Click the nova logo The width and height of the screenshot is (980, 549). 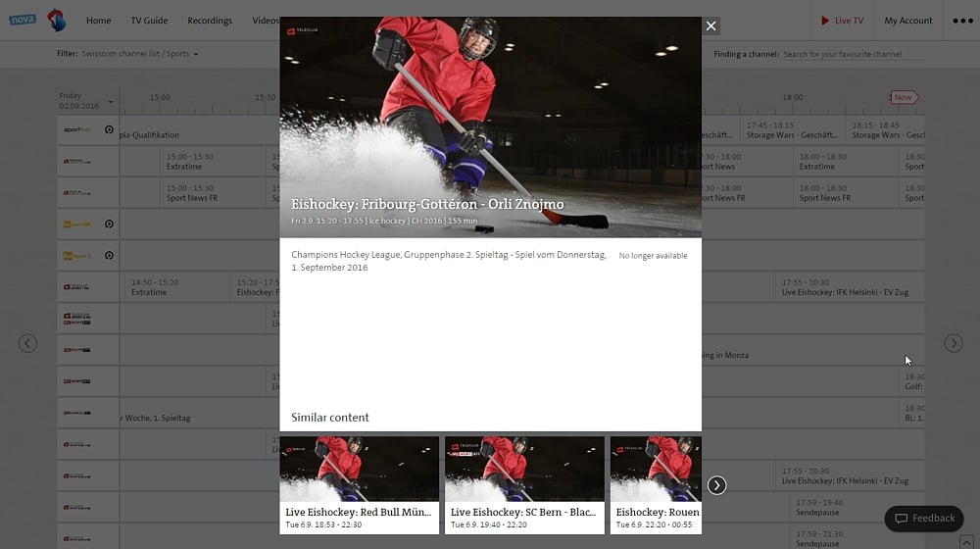click(23, 20)
